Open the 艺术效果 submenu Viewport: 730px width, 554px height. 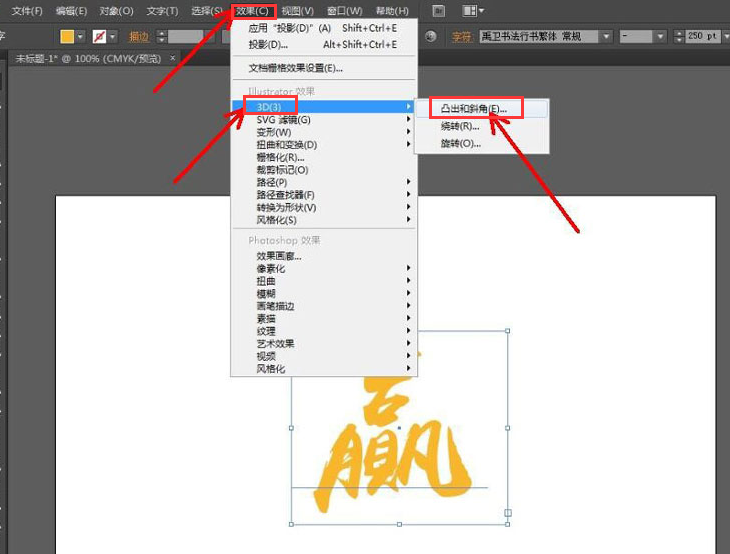coord(324,344)
